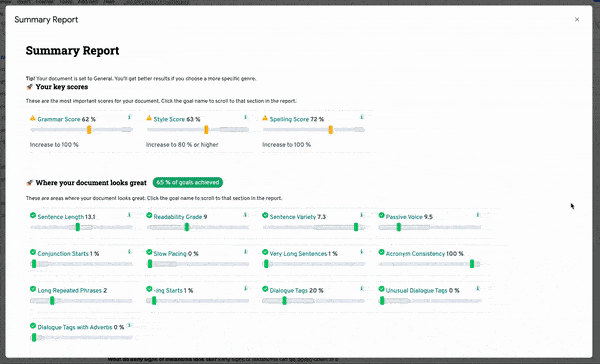The height and width of the screenshot is (364, 600).
Task: Jump to Unusual Dialogue Tags section
Action: coord(416,291)
